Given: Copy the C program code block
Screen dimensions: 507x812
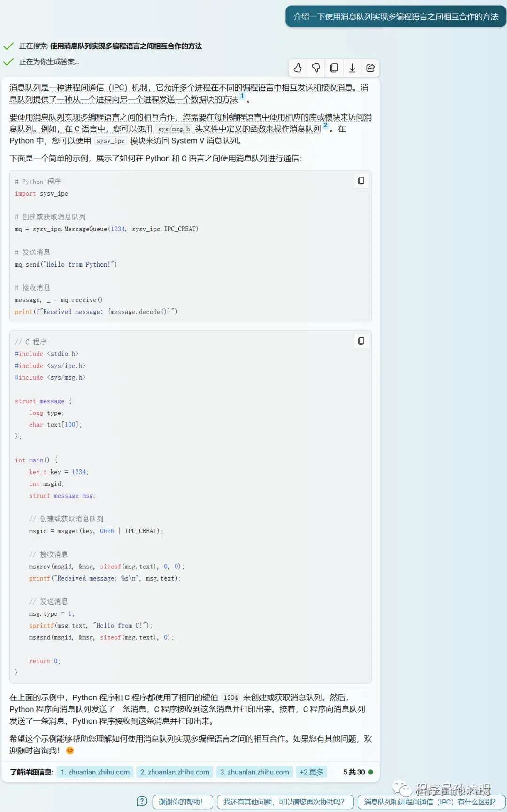Looking at the screenshot, I should pos(361,341).
